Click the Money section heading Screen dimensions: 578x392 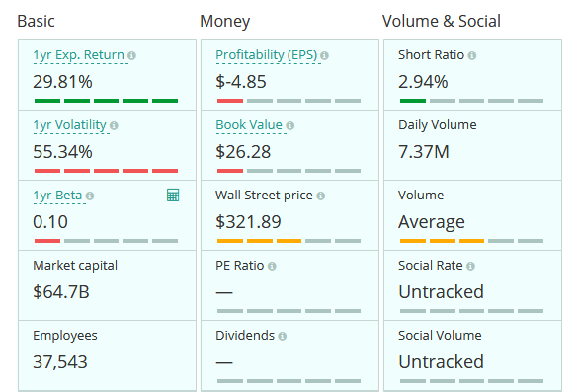coord(225,22)
